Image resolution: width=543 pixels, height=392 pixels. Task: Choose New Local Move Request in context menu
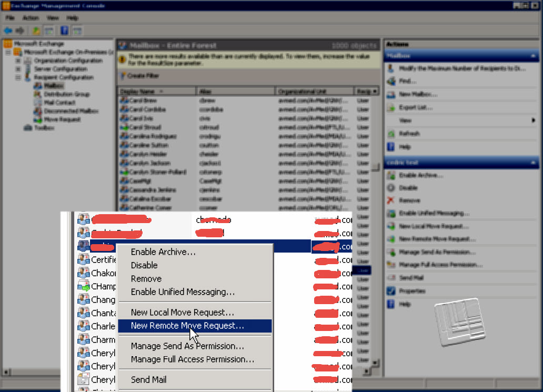(x=195, y=313)
